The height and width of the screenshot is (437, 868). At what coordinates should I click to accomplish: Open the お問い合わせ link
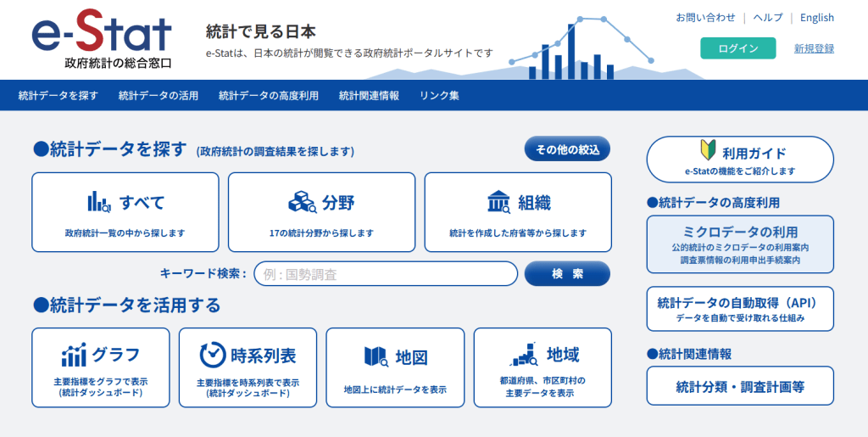coord(705,18)
